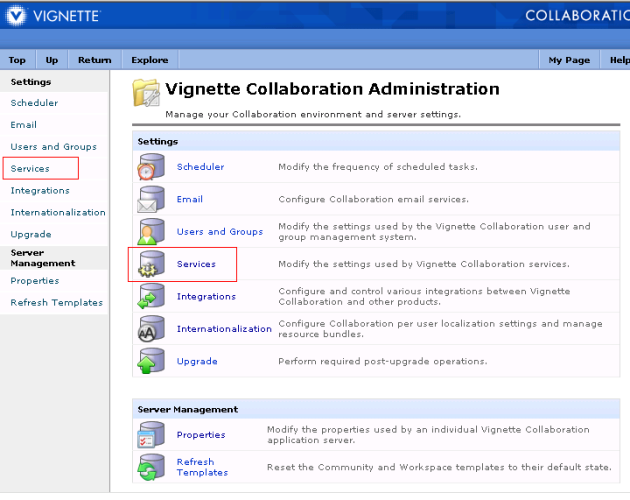The image size is (630, 500).
Task: Click the Services gear database icon
Action: 151,264
